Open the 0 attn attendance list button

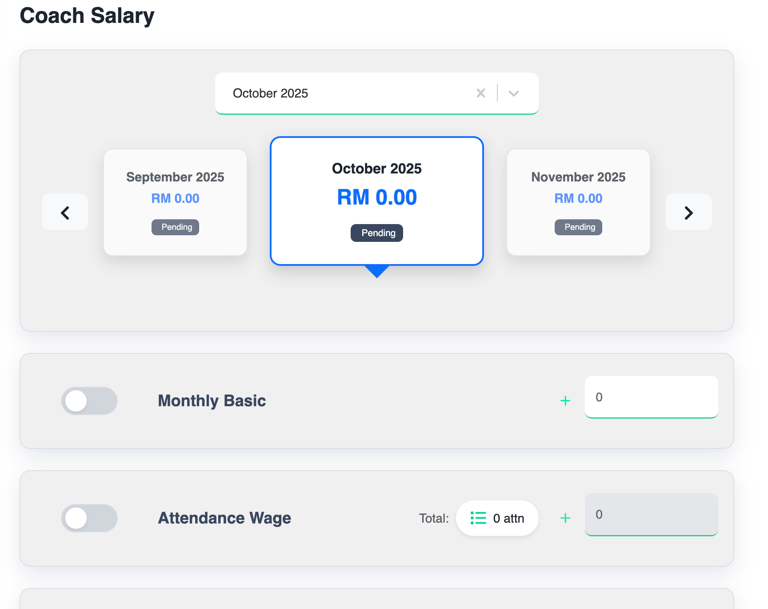498,518
